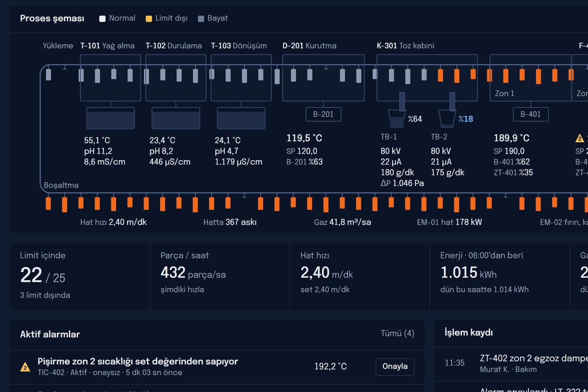Select the T-103 Dönüşüm tank graphic
Screen dimensions: 588x392
click(x=241, y=118)
